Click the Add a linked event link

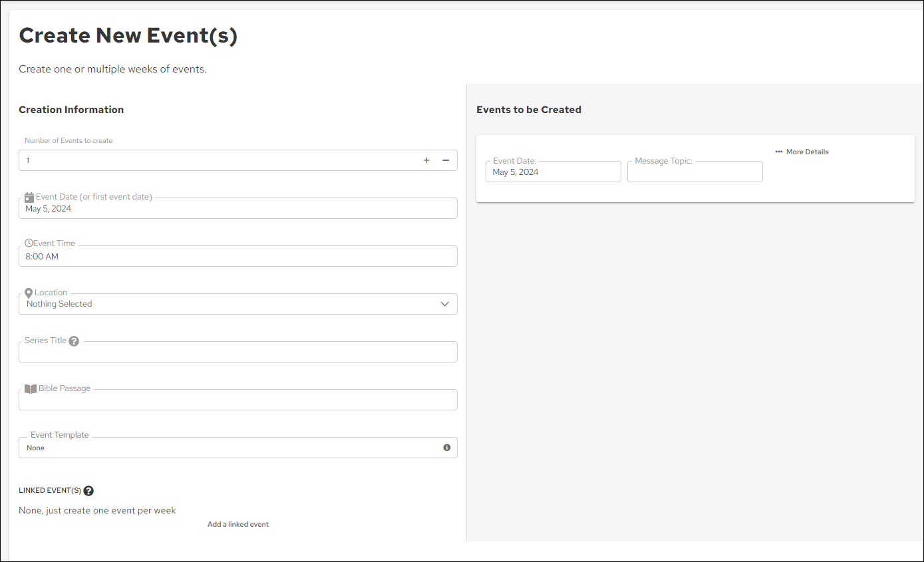[x=238, y=524]
